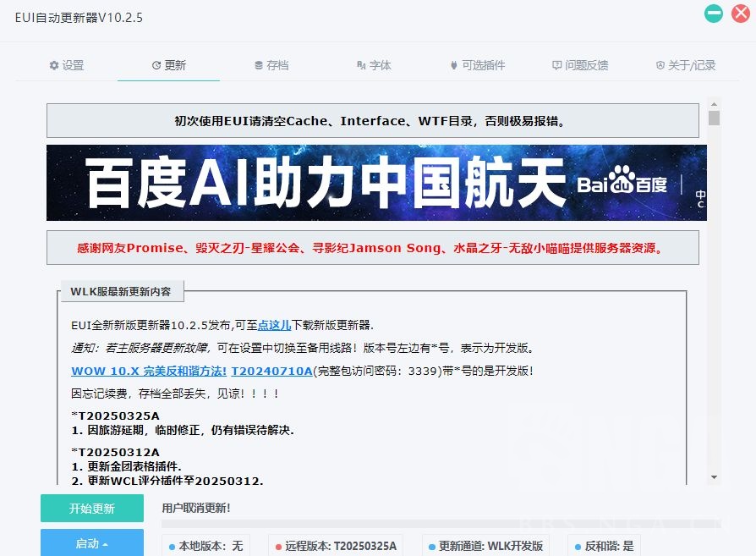Click the refresh icon on the 更新 tab
Screen dimensions: 756x556
click(x=156, y=64)
